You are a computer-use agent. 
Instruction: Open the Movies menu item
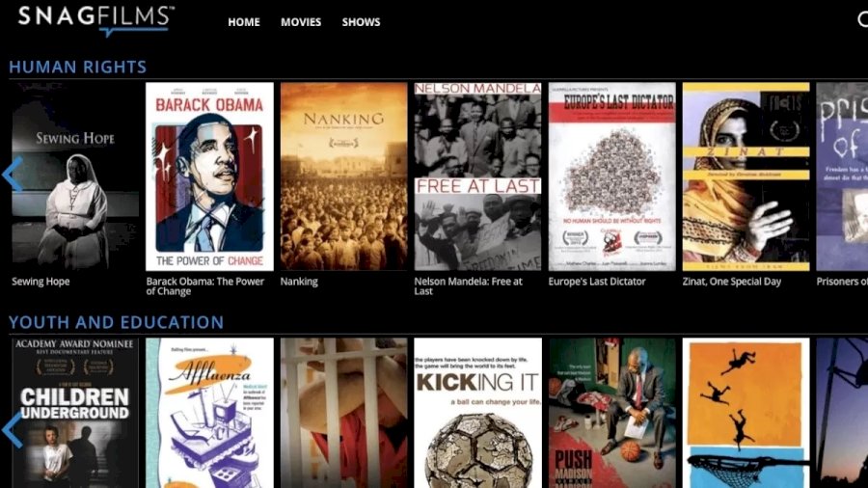pos(301,22)
